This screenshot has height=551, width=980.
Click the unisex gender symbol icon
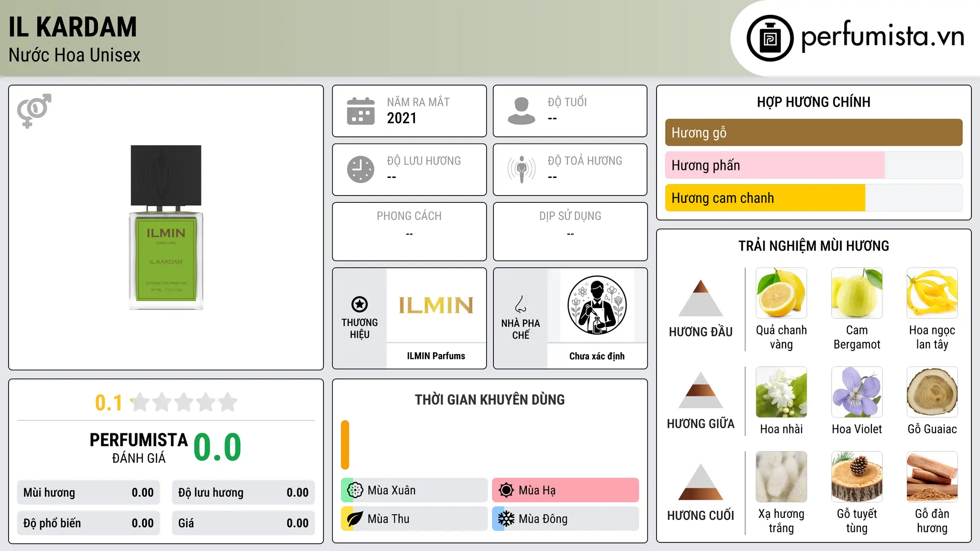(34, 110)
